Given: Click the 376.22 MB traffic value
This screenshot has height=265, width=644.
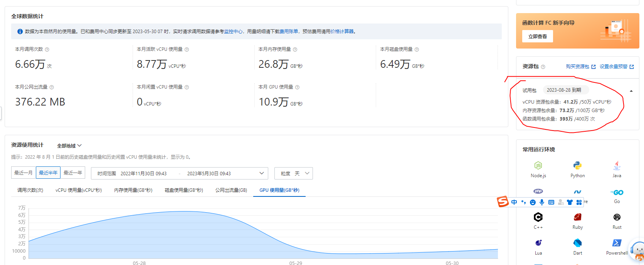Looking at the screenshot, I should pyautogui.click(x=40, y=102).
